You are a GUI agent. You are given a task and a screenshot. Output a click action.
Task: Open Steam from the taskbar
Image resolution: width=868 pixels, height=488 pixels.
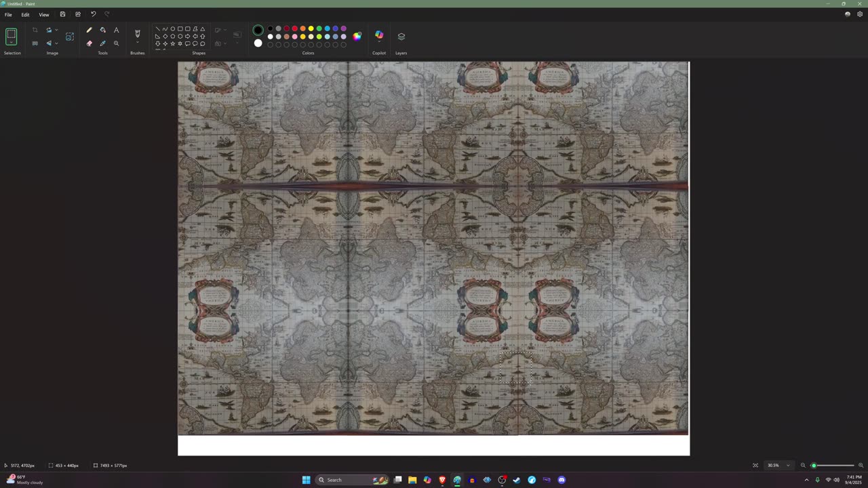(x=517, y=480)
